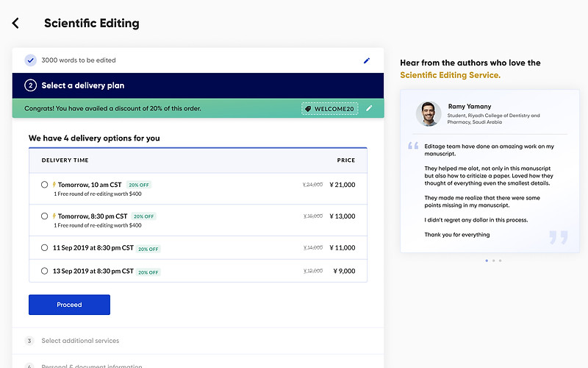Edit the coupon code with white pencil icon
The image size is (588, 368).
[369, 108]
